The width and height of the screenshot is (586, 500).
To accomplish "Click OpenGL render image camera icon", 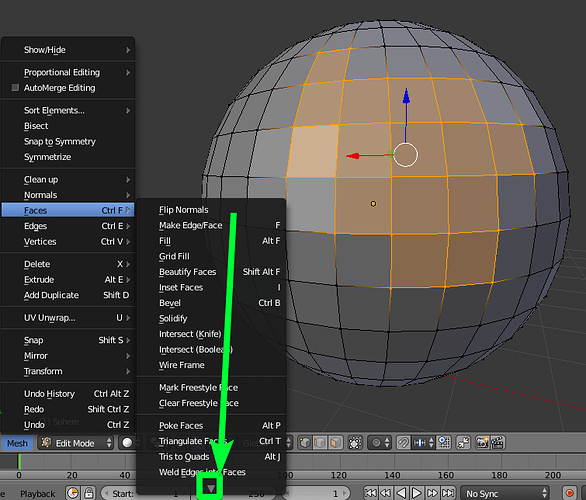I will click(482, 443).
